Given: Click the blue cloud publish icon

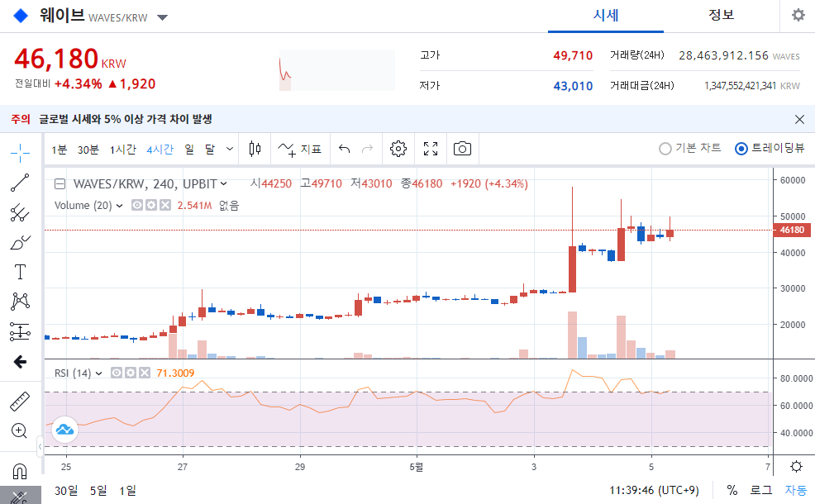Looking at the screenshot, I should click(x=64, y=429).
